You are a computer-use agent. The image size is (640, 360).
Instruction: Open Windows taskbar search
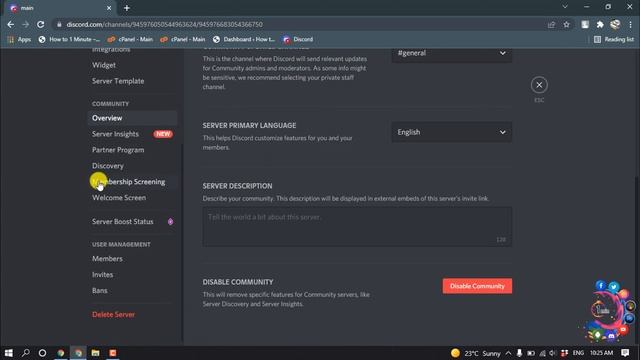(26, 353)
